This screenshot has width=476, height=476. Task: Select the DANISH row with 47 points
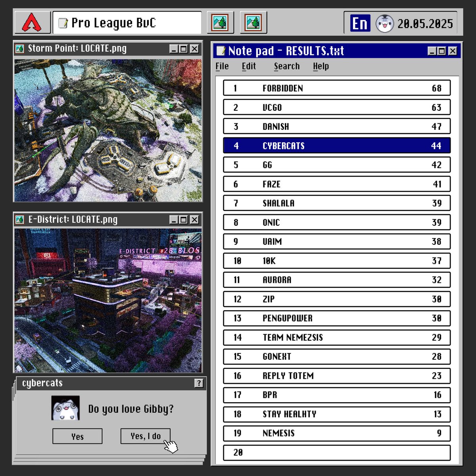pyautogui.click(x=337, y=126)
